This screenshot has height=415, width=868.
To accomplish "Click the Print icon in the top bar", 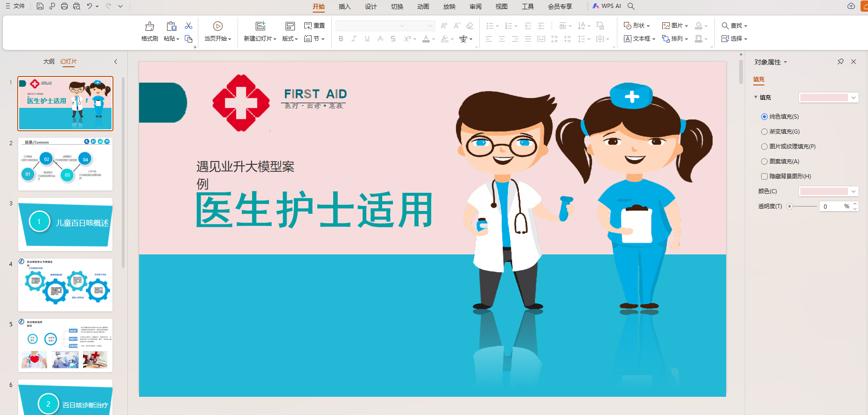I will click(64, 7).
